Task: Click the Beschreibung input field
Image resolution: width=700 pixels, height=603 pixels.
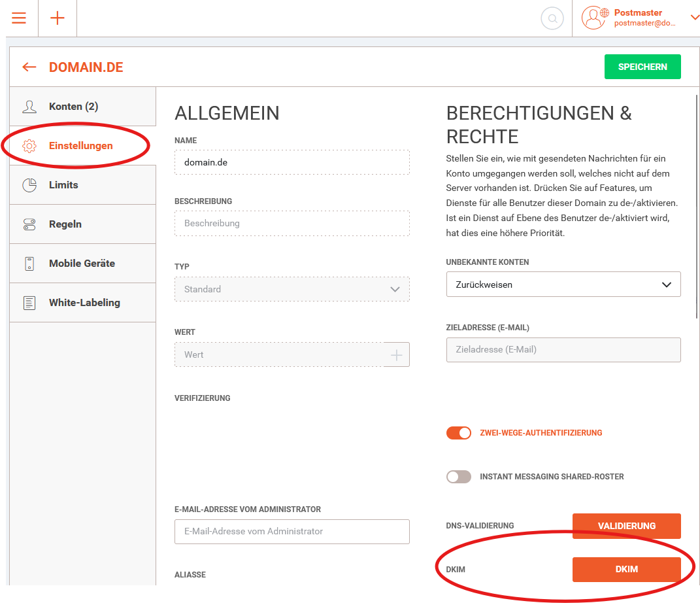Action: [292, 223]
